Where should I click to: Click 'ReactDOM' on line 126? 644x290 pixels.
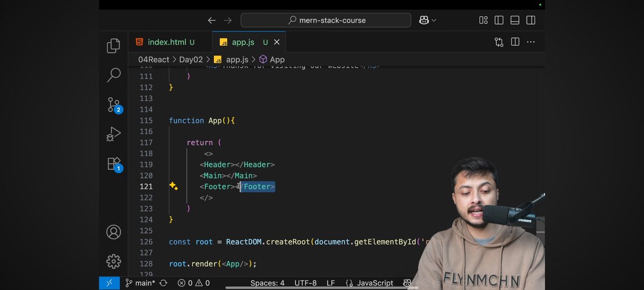(243, 242)
